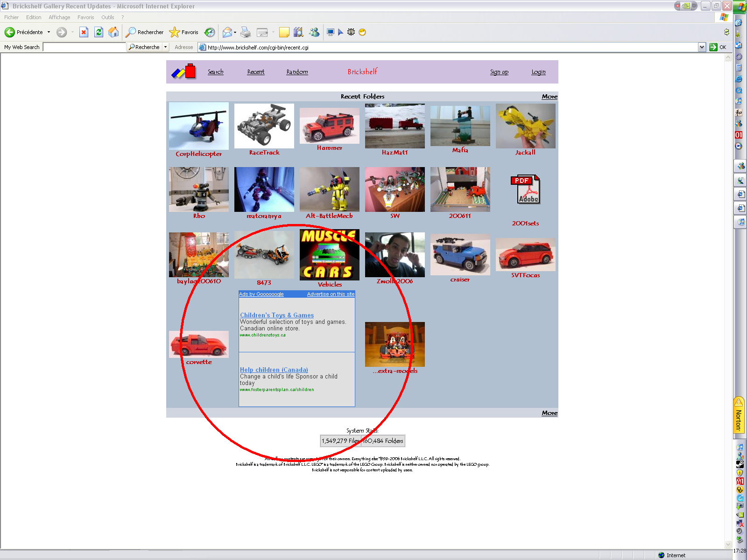Open the Recent link

coord(256,72)
